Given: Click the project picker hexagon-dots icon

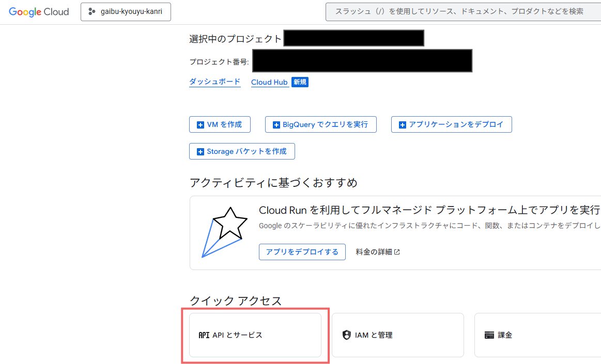Looking at the screenshot, I should tap(91, 12).
